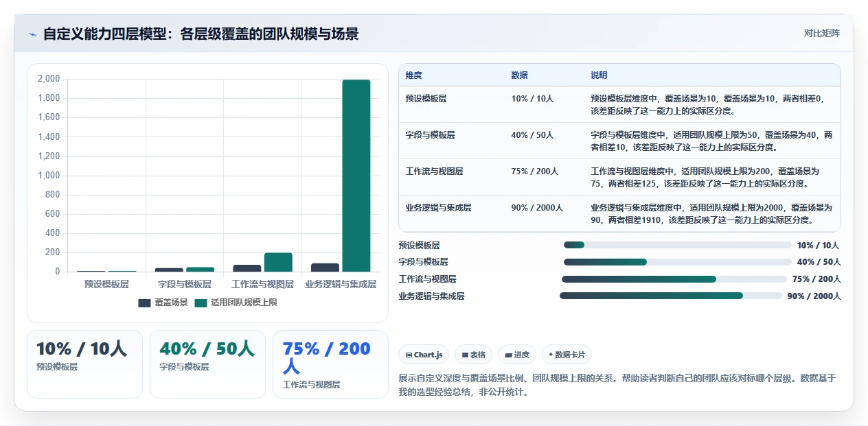Click the tall green 业务逻辑与集成层 bar

click(356, 176)
